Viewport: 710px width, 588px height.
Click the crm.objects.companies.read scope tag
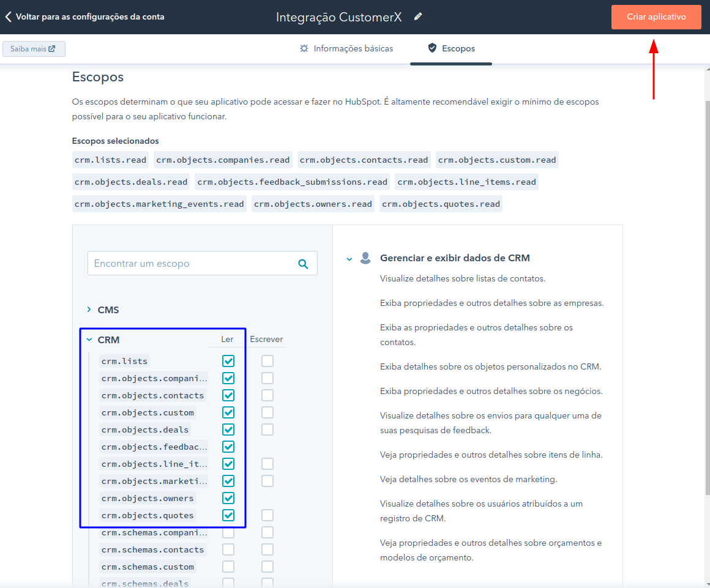pos(223,160)
